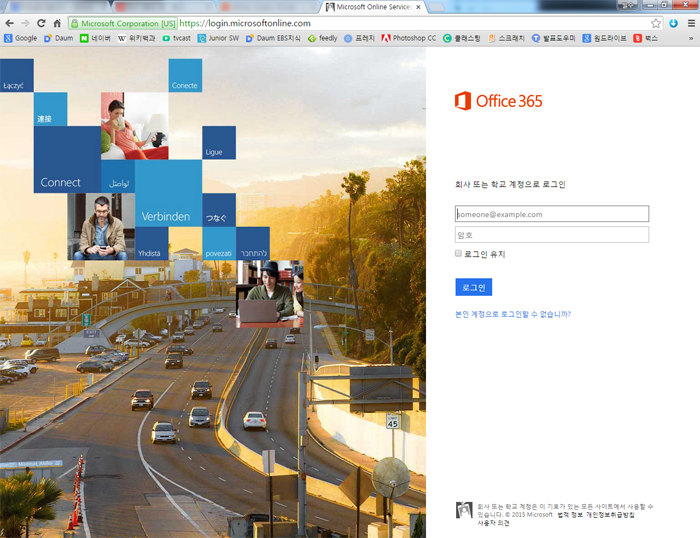Open the 원드라이브 bookmark
This screenshot has height=538, width=700.
point(604,38)
